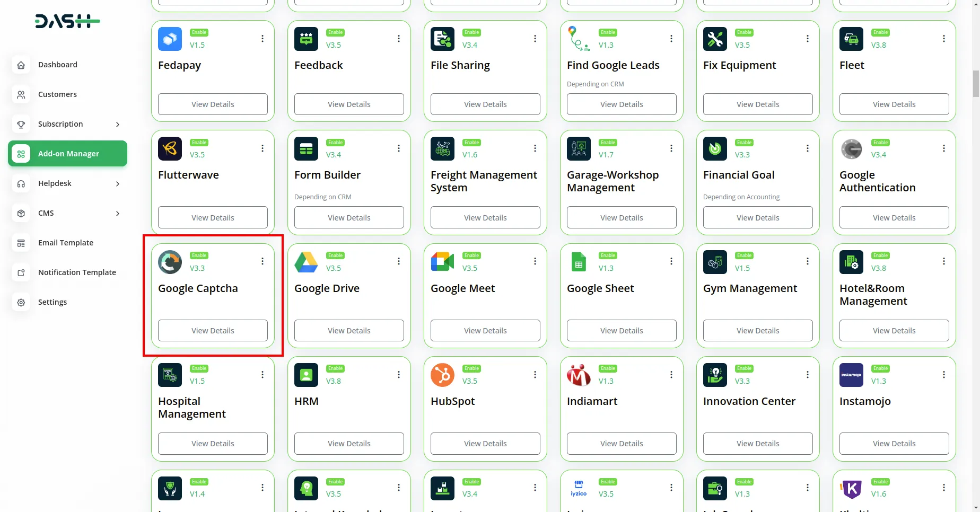
Task: Click the Innovation Center icon
Action: click(x=715, y=375)
